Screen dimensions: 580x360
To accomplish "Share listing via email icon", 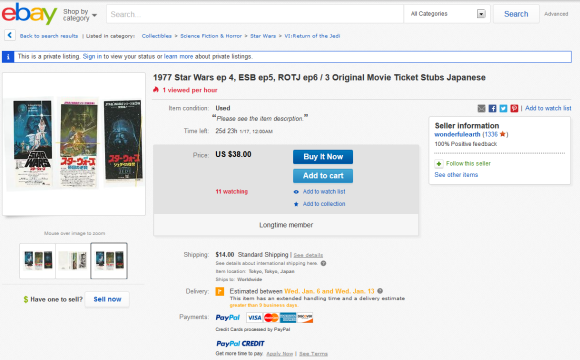I will click(x=481, y=108).
